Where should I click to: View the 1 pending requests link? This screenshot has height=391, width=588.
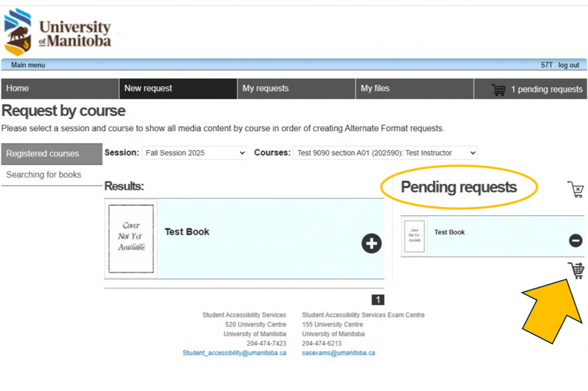(546, 89)
